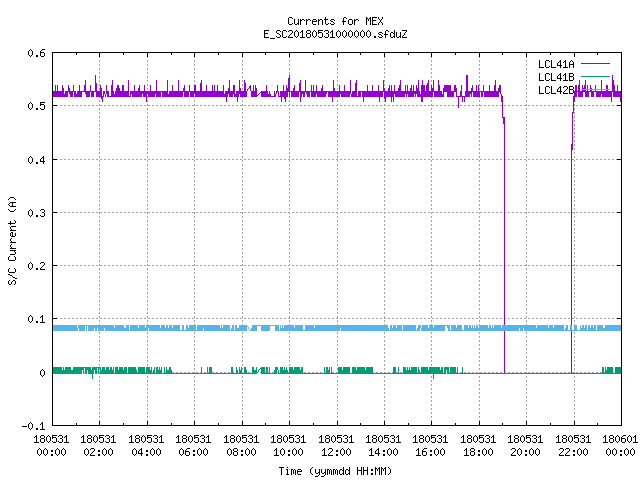The width and height of the screenshot is (640, 480).
Task: Click the x-axis tick 180531 00:00
Action: click(51, 446)
